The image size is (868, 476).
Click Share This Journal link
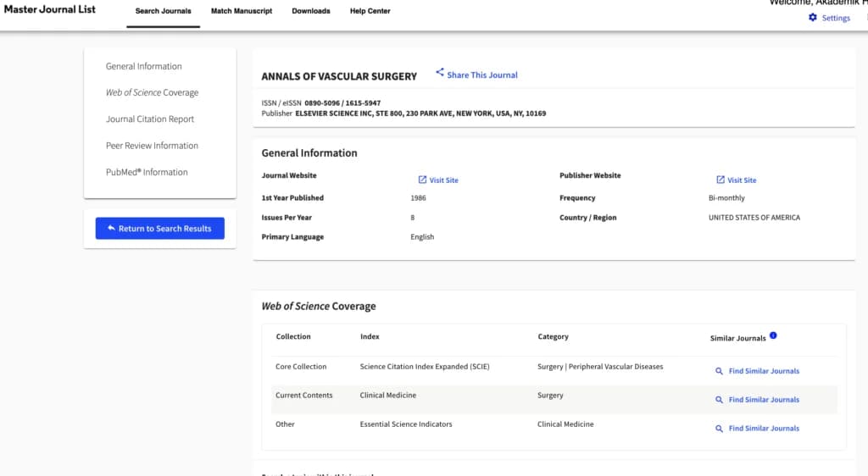coord(482,75)
